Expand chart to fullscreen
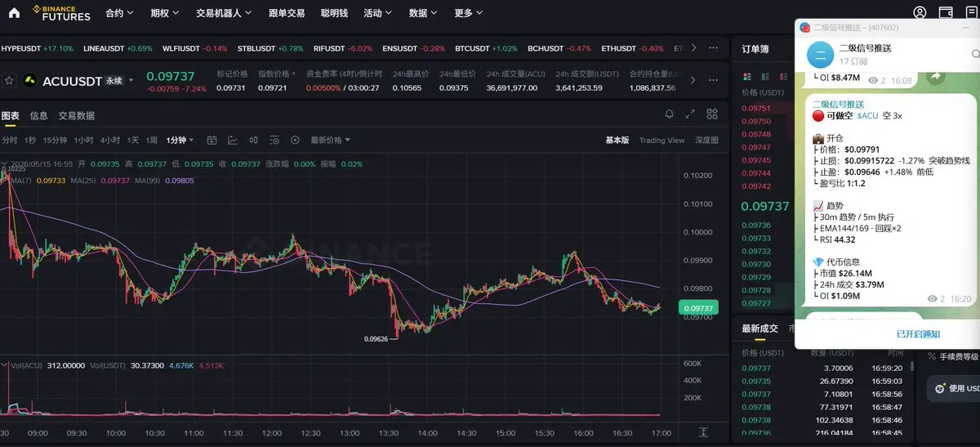The width and height of the screenshot is (980, 447). 691,114
